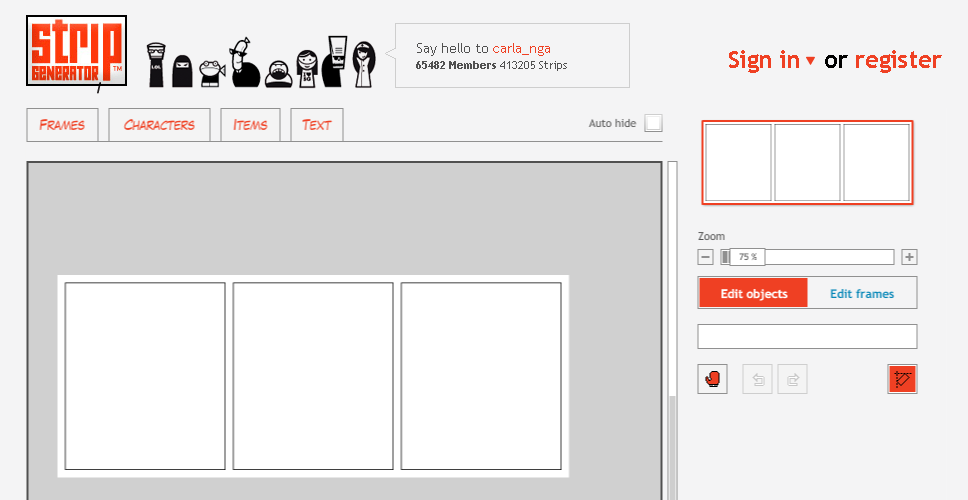Click the mailbox-shaped character in the header
968x500 pixels.
click(x=156, y=65)
